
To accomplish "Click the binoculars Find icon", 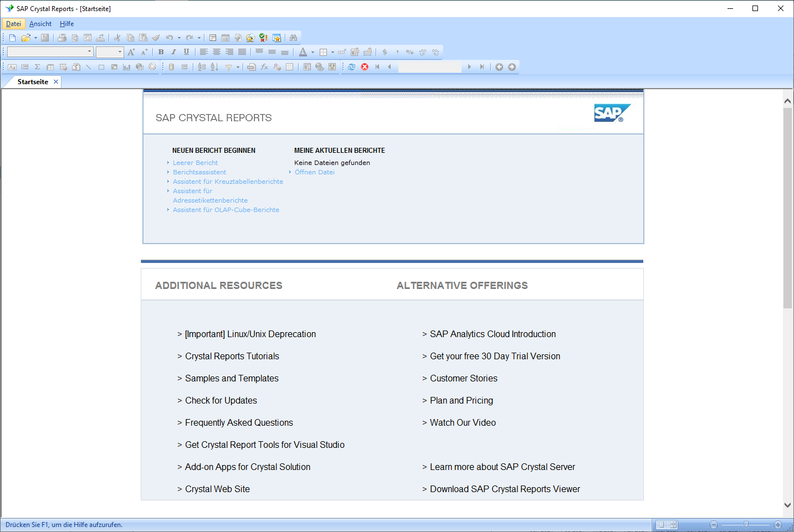I will pyautogui.click(x=293, y=38).
